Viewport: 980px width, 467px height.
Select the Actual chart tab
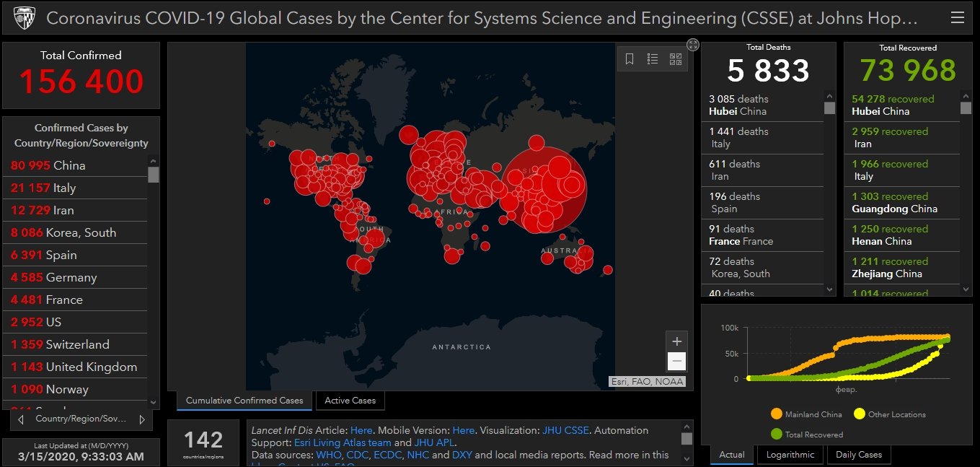pyautogui.click(x=732, y=455)
